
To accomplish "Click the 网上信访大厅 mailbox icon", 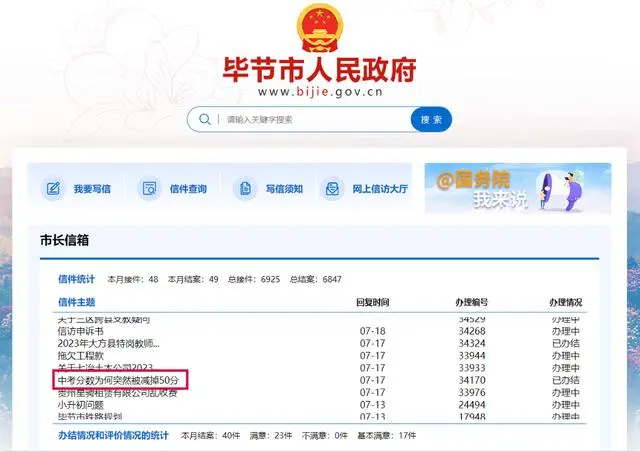I will [x=332, y=189].
